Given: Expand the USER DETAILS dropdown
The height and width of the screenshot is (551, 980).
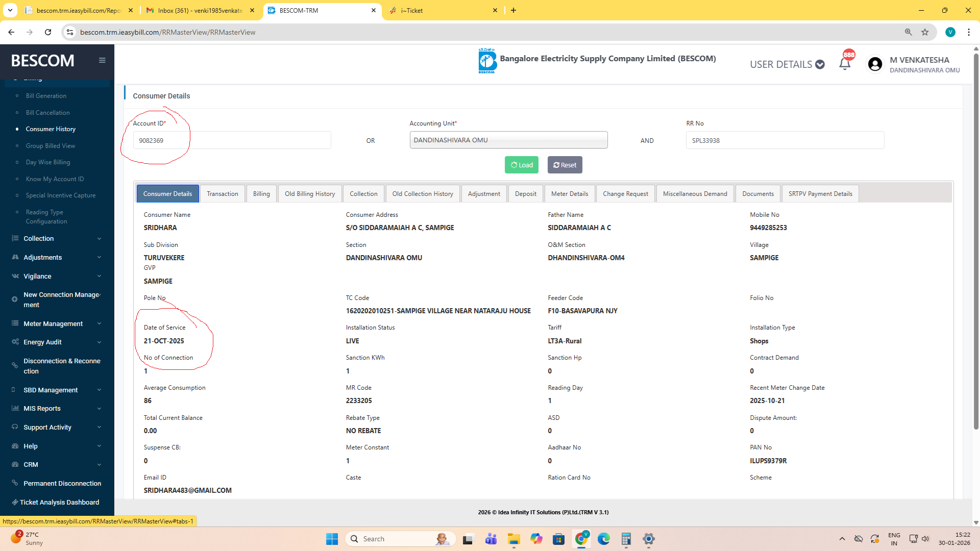Looking at the screenshot, I should coord(787,64).
